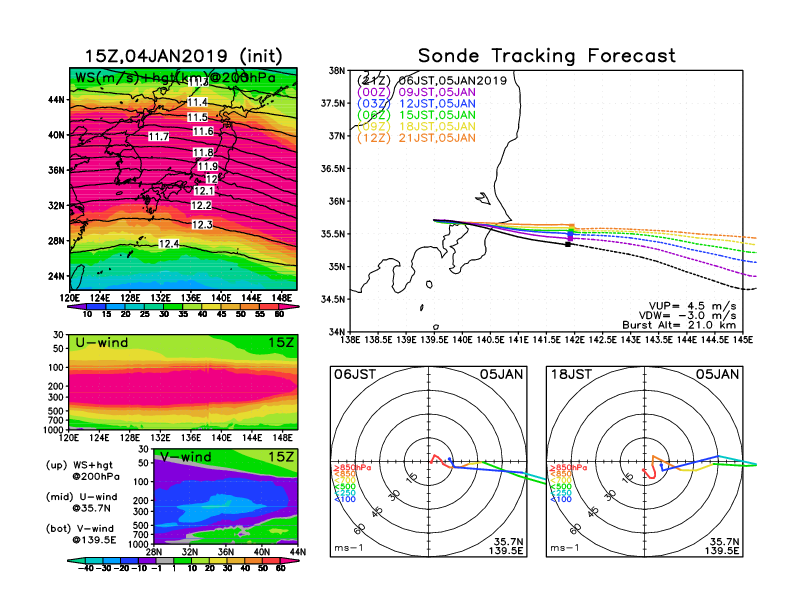792x612 pixels.
Task: Click the '11.6' height contour label
Action: [x=203, y=131]
